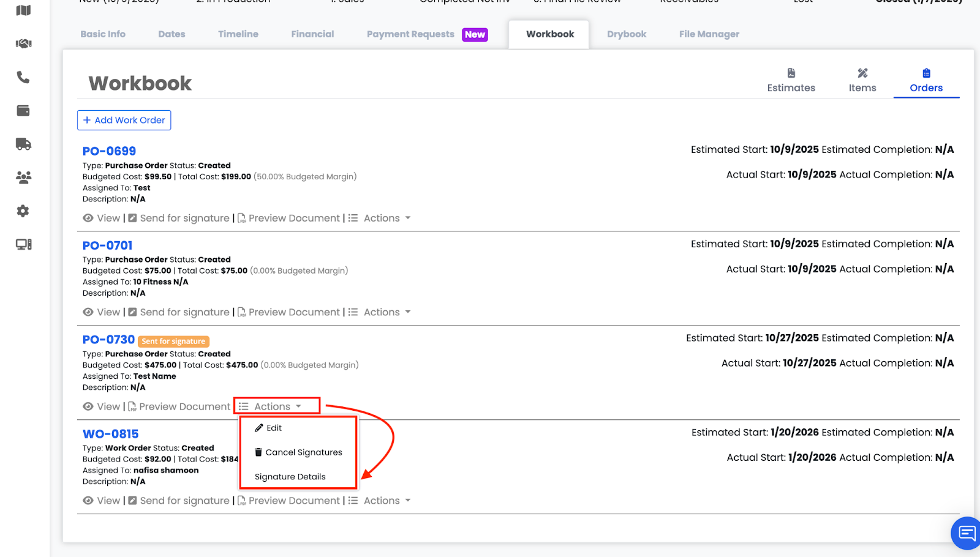Open the wallet icon in sidebar

coord(23,111)
